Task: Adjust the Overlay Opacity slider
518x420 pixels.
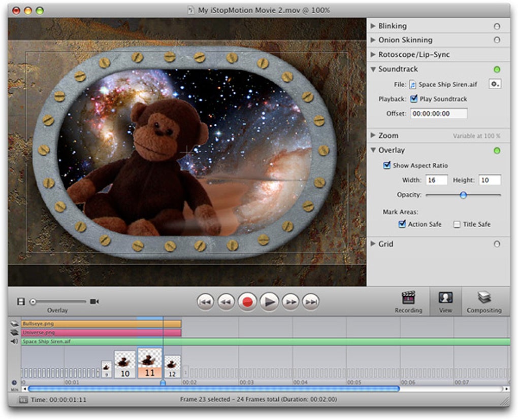Action: [463, 195]
